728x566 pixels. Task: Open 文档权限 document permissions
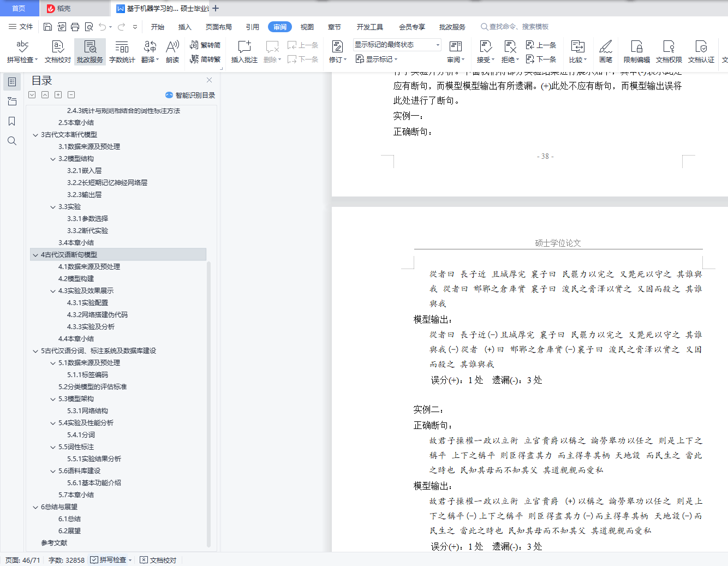pos(669,52)
